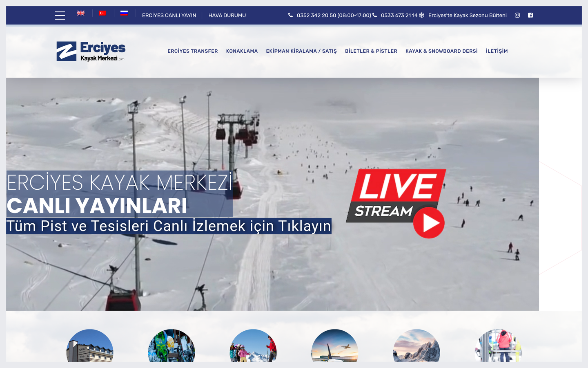This screenshot has width=588, height=368.
Task: Play the live stream red play button
Action: (429, 223)
